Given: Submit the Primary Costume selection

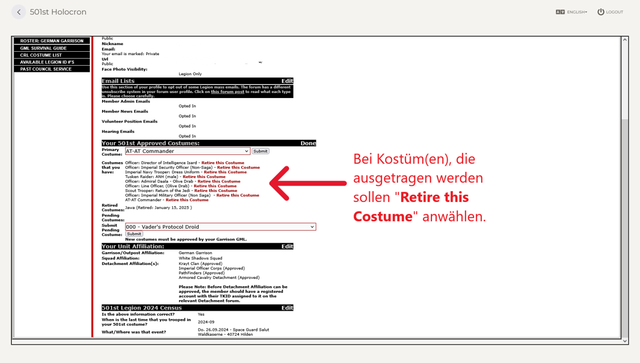Looking at the screenshot, I should [260, 151].
